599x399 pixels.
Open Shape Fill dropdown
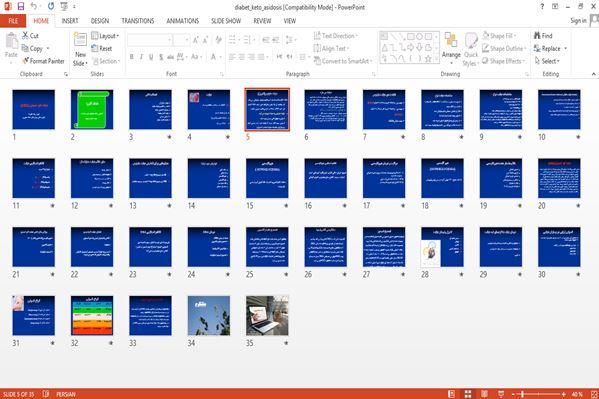point(499,36)
